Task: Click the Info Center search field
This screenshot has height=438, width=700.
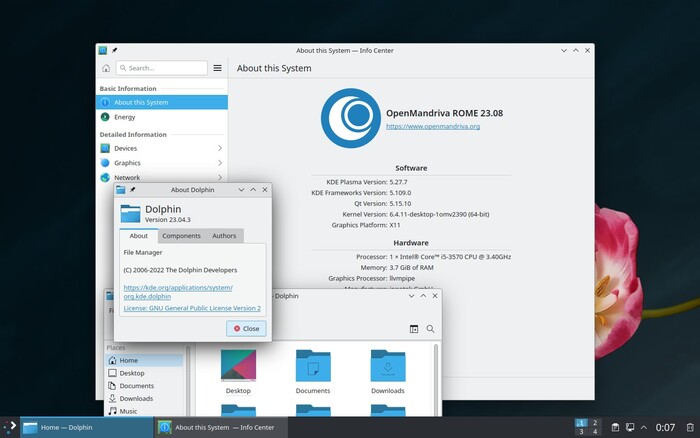Action: pyautogui.click(x=162, y=68)
